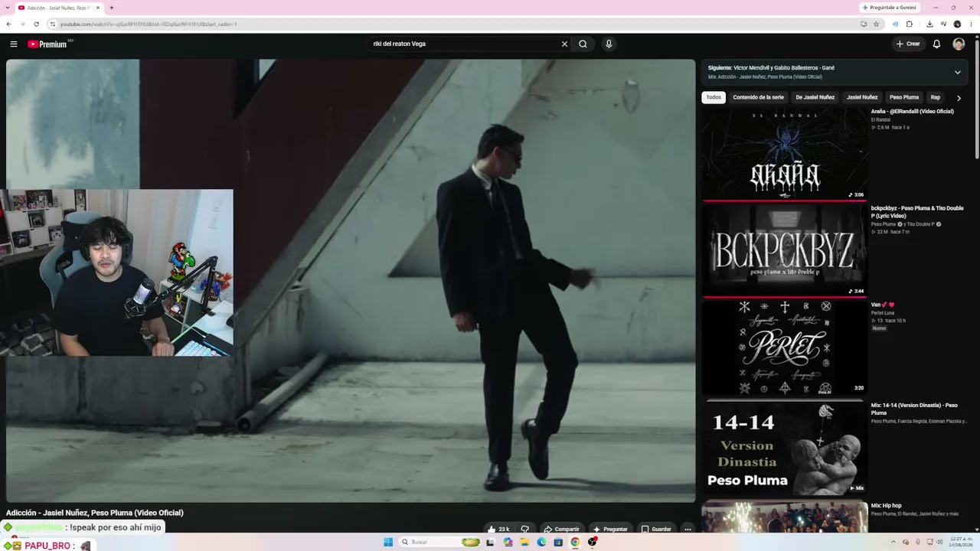Open a new browser tab
This screenshot has height=551, width=980.
112,8
